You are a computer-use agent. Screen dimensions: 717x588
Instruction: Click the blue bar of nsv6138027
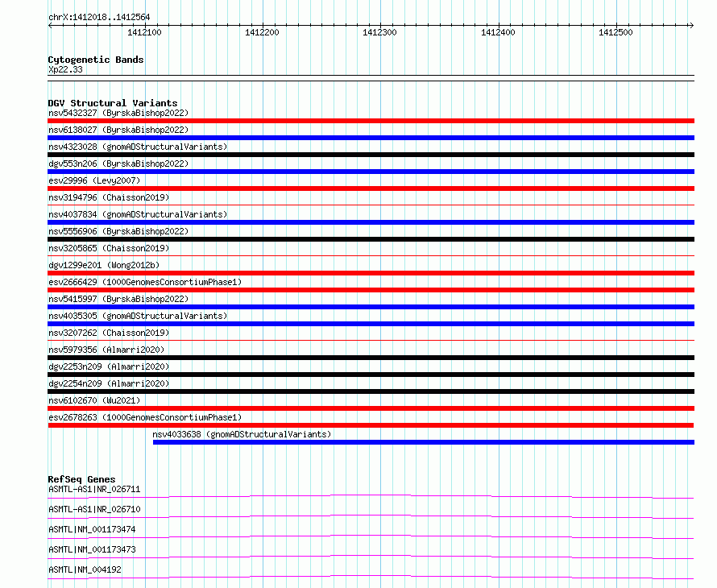pyautogui.click(x=371, y=138)
